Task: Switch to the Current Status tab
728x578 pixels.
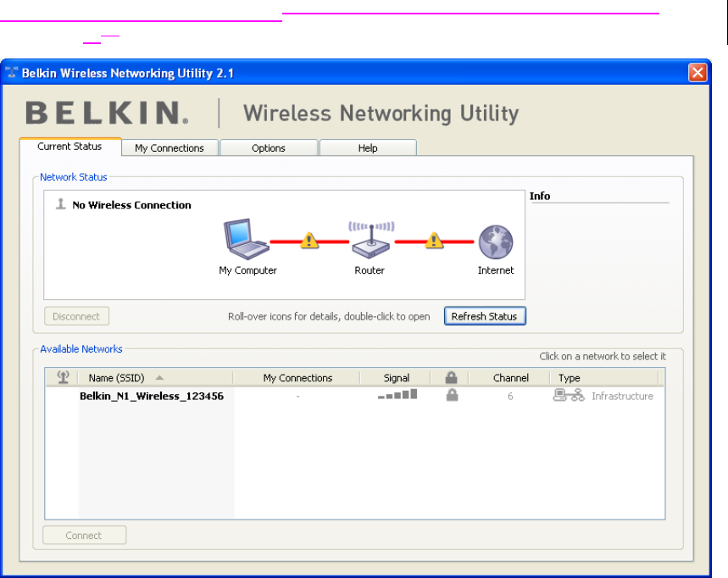Action: [x=70, y=147]
